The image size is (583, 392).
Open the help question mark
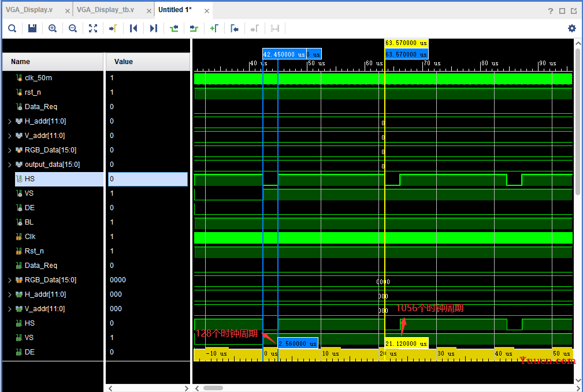[x=551, y=11]
